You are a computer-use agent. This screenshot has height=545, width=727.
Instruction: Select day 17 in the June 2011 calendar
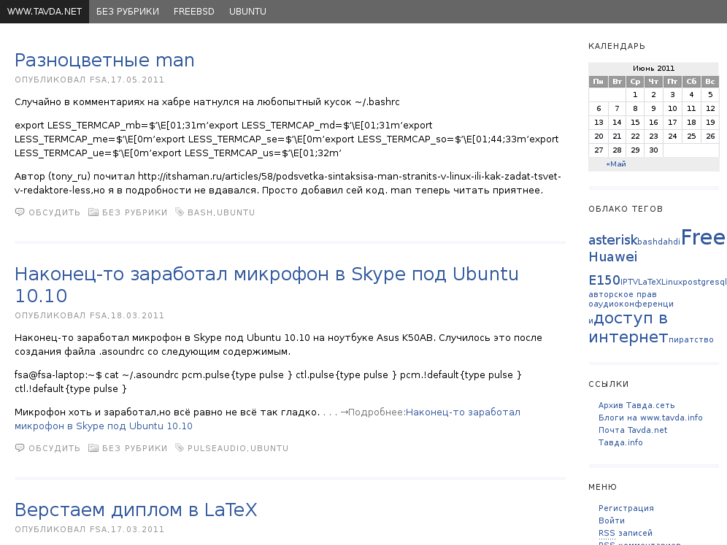672,122
